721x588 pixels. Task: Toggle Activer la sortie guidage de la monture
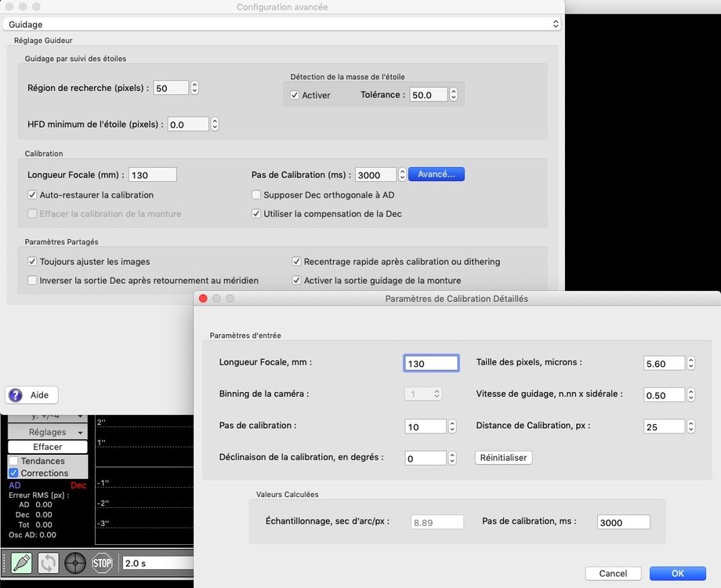click(x=296, y=280)
